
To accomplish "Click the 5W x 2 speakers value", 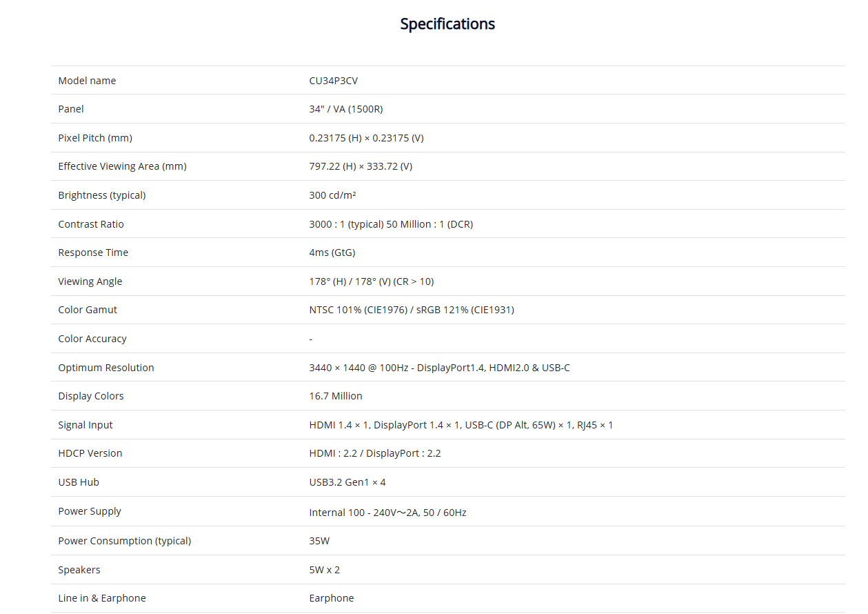I will (x=325, y=570).
